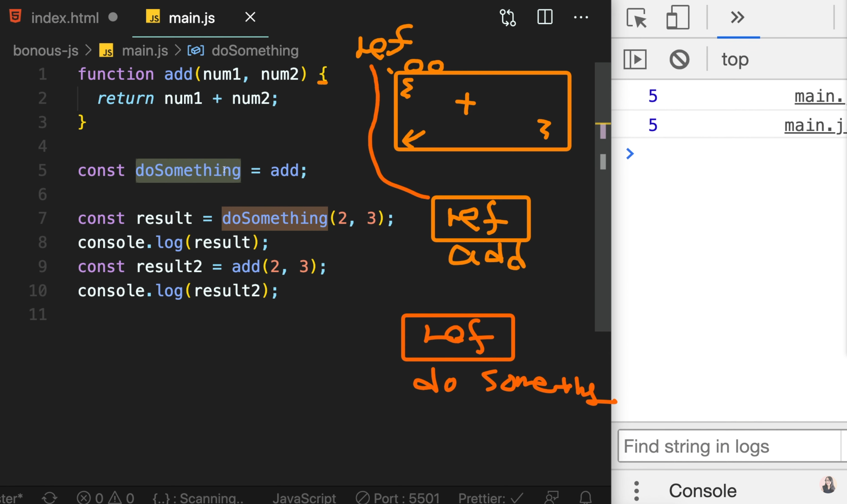The height and width of the screenshot is (504, 847).
Task: Open the editor More Actions ellipsis
Action: (581, 17)
